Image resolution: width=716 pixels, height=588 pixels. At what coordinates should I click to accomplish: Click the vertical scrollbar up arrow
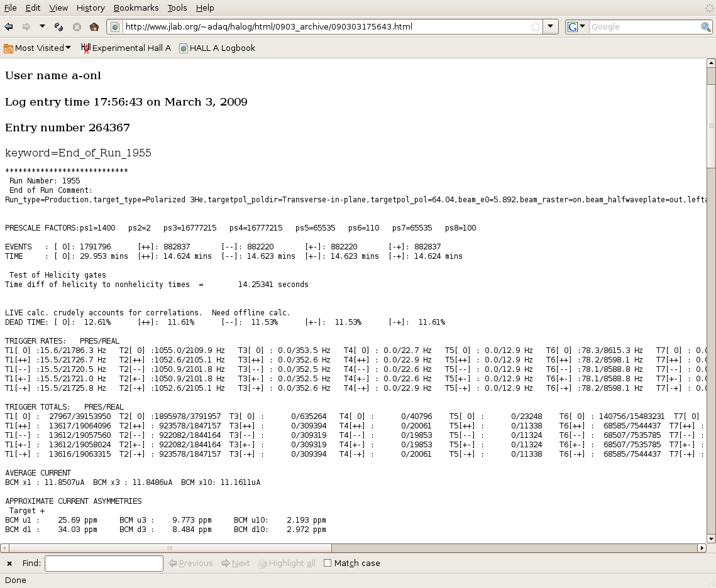(x=711, y=63)
